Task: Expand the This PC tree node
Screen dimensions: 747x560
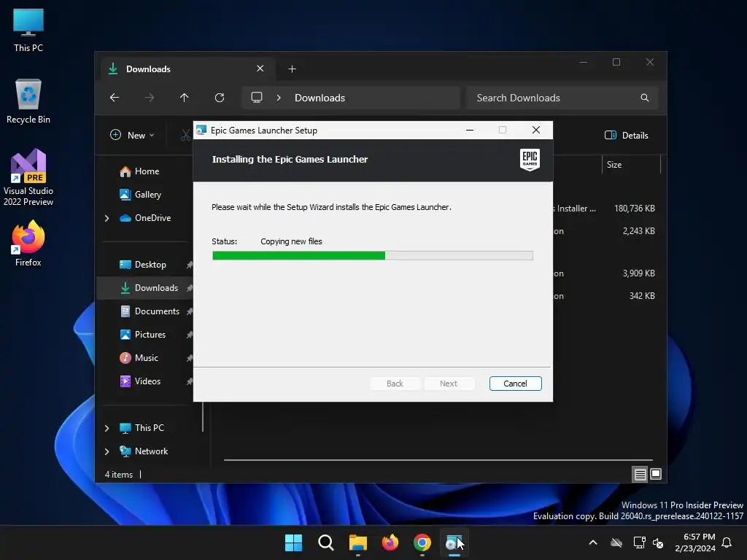Action: tap(107, 428)
